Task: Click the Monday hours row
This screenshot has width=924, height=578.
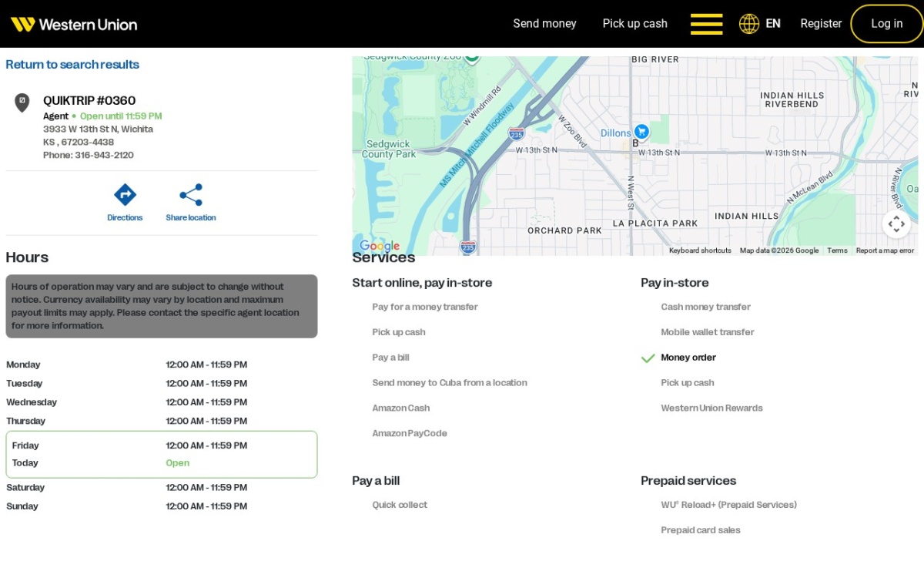Action: (162, 365)
